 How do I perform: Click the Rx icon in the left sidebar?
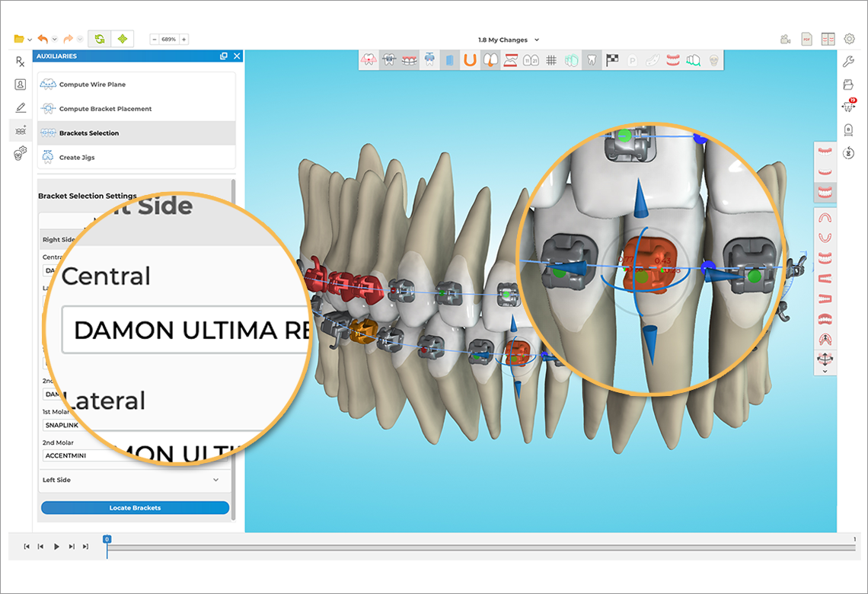(x=21, y=61)
